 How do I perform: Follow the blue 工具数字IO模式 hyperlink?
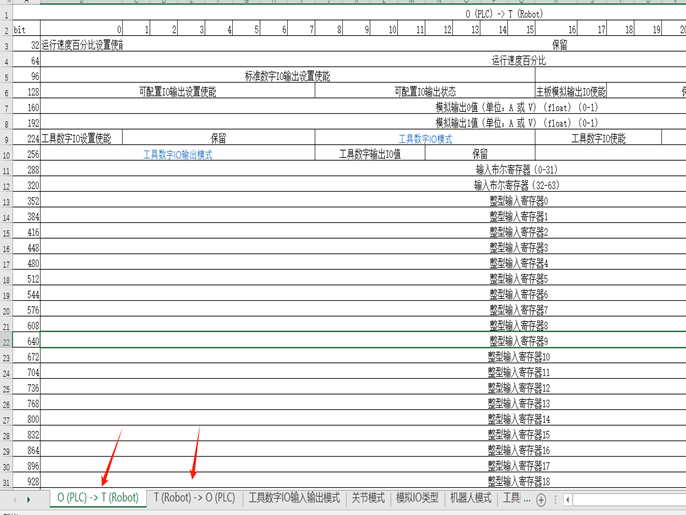click(x=425, y=139)
